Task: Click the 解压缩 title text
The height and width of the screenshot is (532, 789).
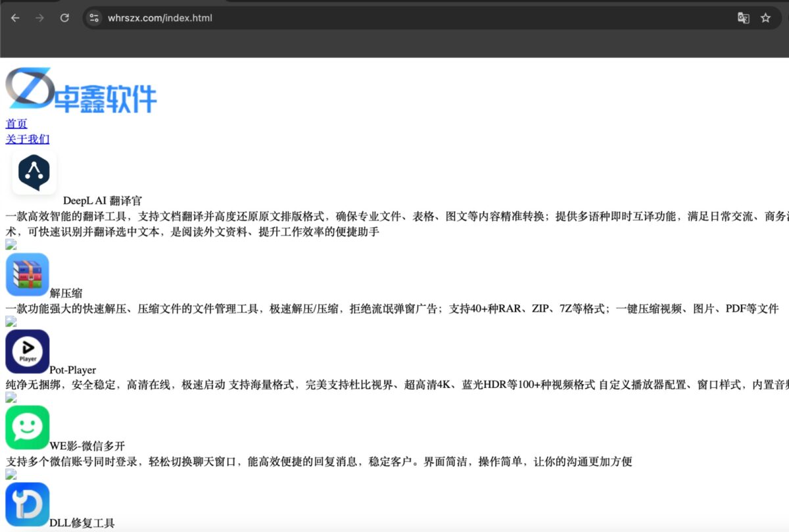Action: pyautogui.click(x=66, y=293)
